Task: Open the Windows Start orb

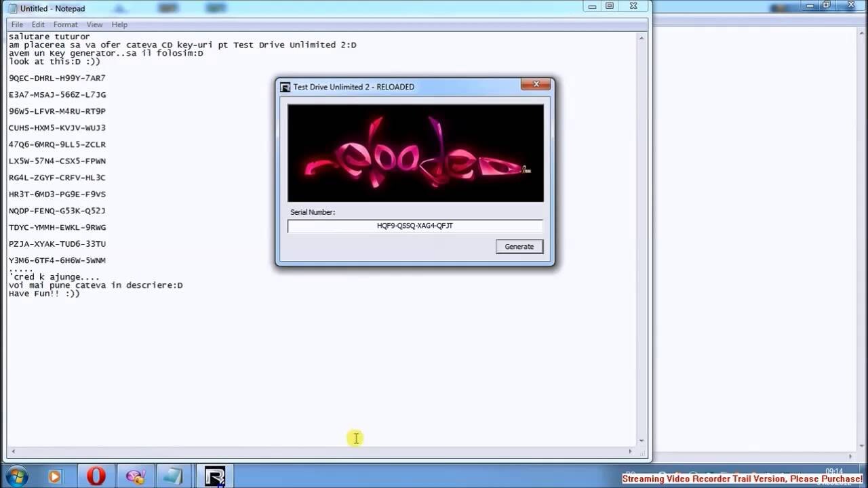Action: [x=16, y=476]
